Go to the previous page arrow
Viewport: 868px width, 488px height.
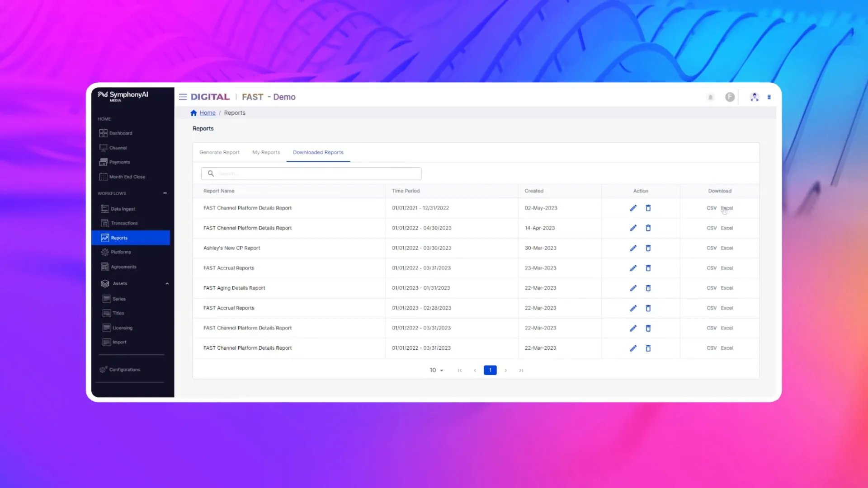[x=475, y=371]
